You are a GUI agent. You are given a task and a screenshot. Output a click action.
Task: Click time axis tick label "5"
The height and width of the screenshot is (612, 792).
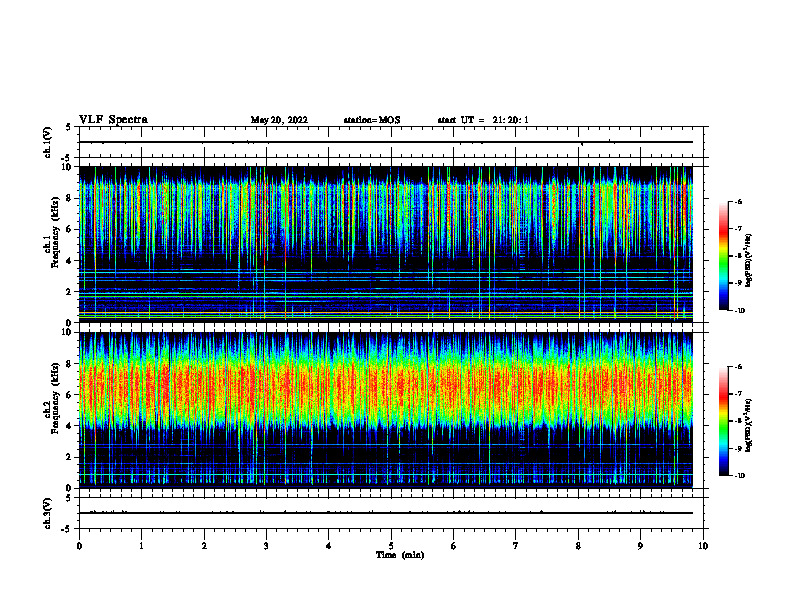tap(391, 546)
